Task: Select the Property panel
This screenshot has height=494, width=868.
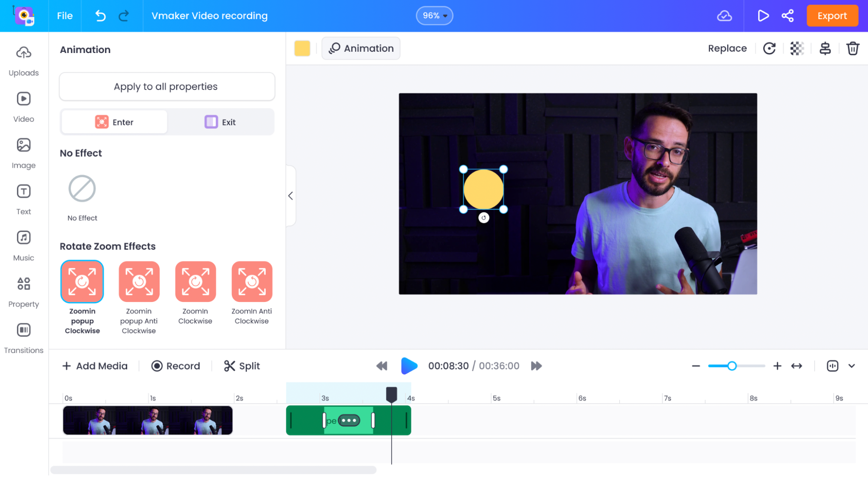Action: tap(23, 292)
